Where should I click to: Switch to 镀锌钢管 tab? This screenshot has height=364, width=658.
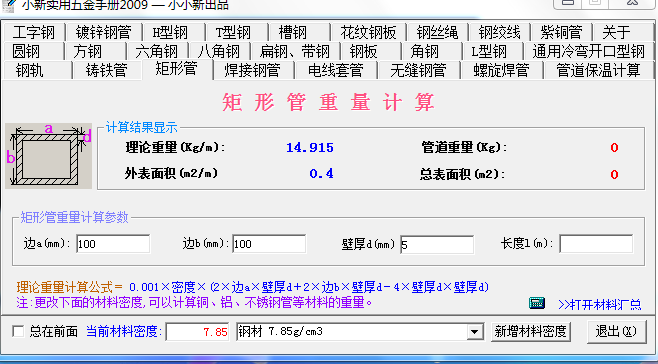[103, 32]
